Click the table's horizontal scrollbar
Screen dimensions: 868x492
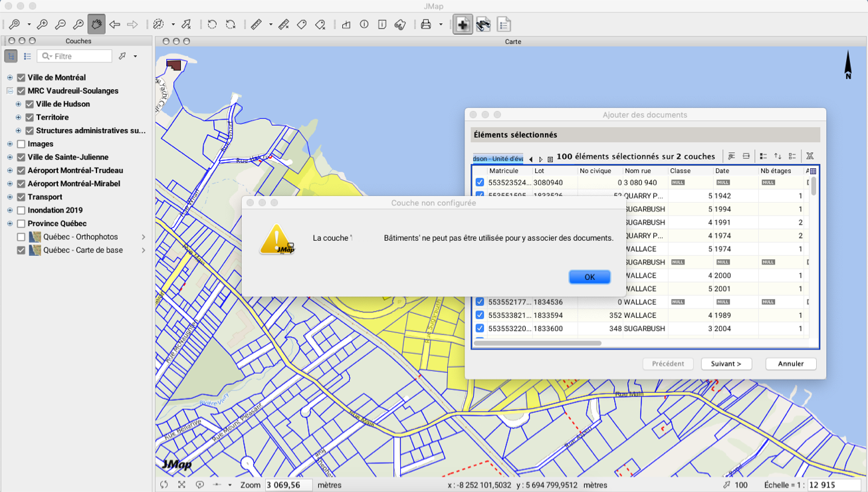pyautogui.click(x=537, y=343)
